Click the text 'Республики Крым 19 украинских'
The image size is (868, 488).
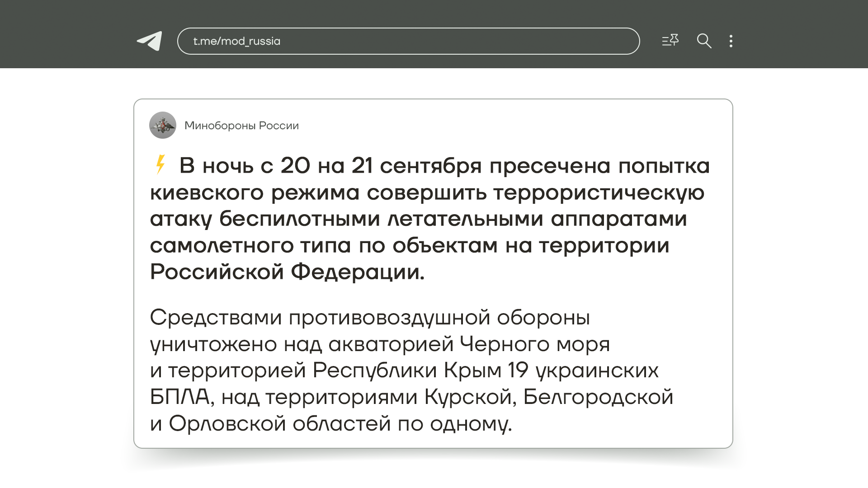(x=485, y=371)
